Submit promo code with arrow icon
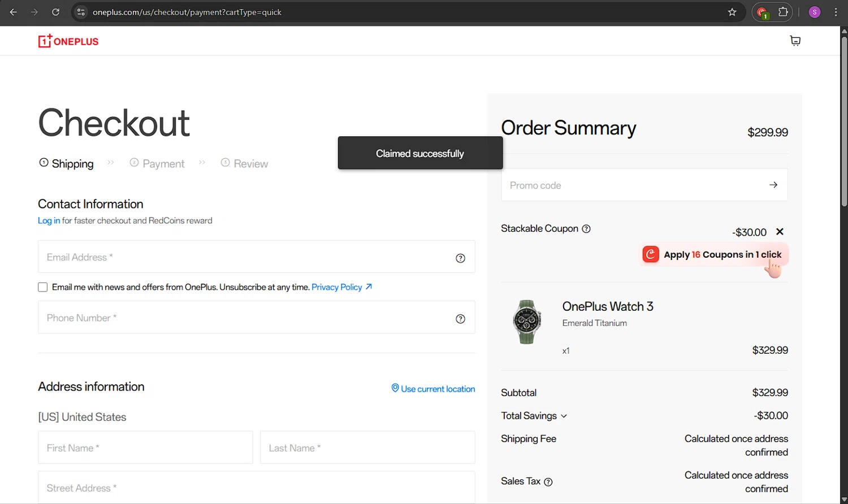The width and height of the screenshot is (848, 504). click(x=773, y=185)
